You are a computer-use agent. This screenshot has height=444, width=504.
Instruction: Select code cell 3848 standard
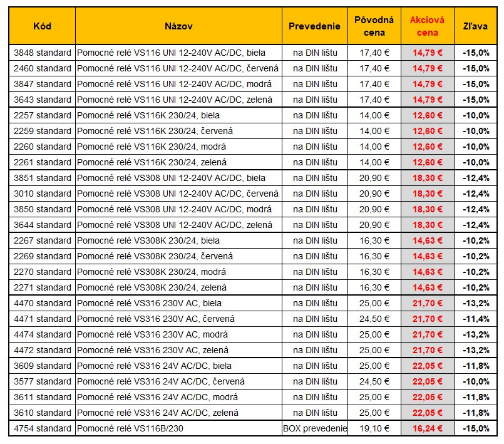pyautogui.click(x=43, y=53)
